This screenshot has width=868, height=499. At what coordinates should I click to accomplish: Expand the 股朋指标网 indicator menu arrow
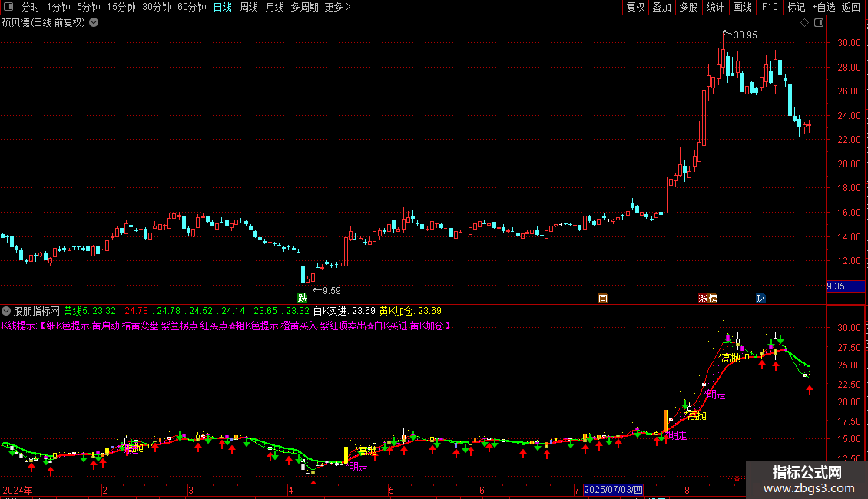tap(6, 311)
